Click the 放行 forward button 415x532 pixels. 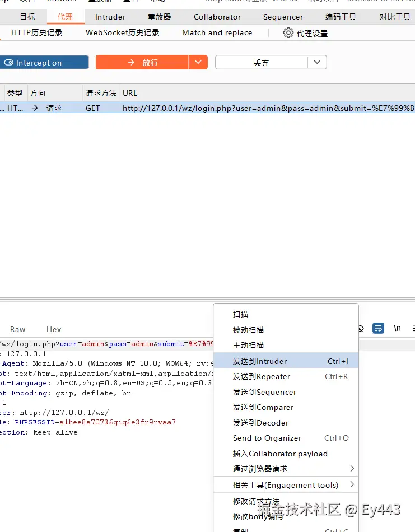[x=142, y=62]
